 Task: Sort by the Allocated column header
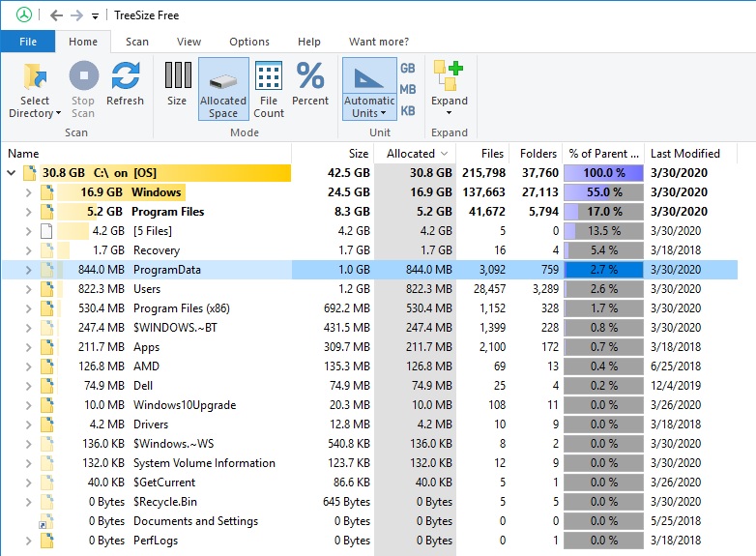tap(415, 154)
